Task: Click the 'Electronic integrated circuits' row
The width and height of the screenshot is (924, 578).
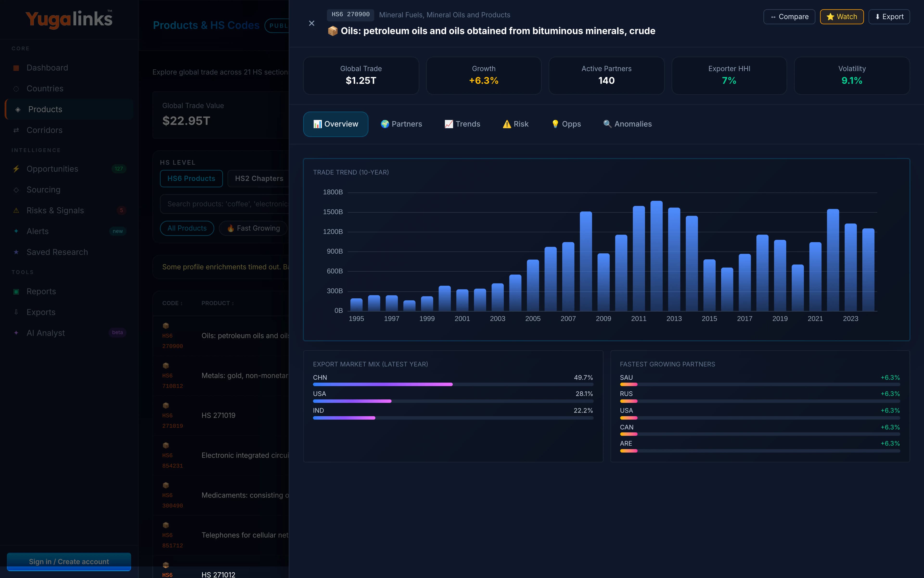Action: (221, 455)
